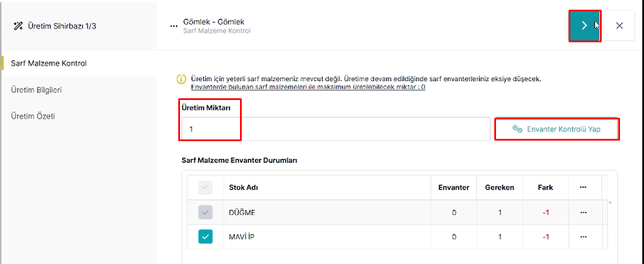Click Envanter Kontrolü Yap button
This screenshot has width=644, height=264.
557,129
